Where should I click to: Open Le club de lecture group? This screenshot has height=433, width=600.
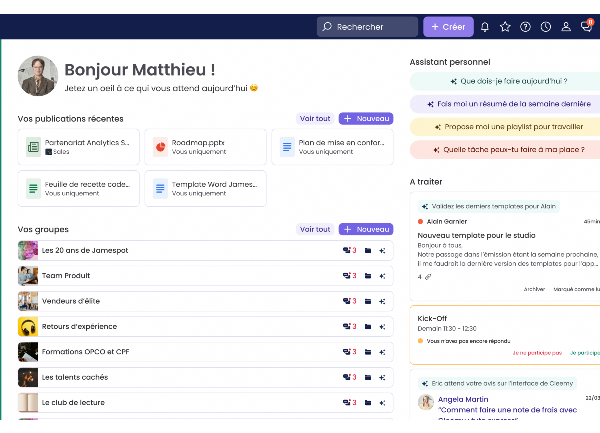coord(205,403)
